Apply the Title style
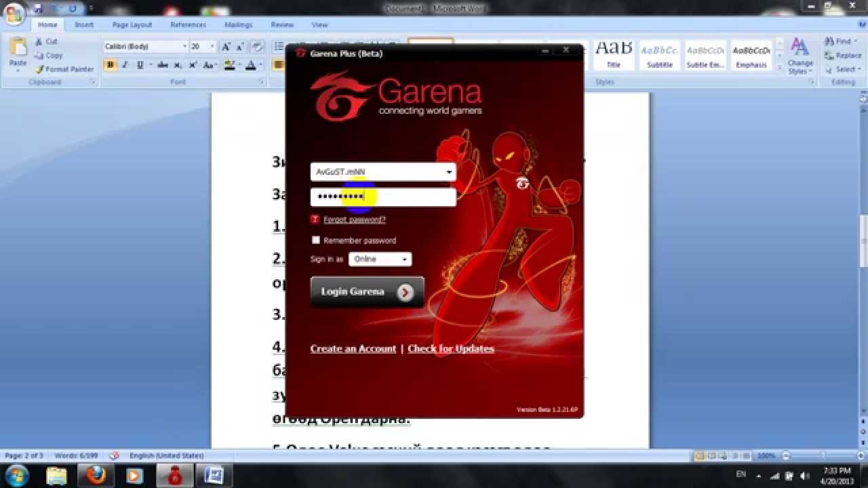 [x=614, y=54]
